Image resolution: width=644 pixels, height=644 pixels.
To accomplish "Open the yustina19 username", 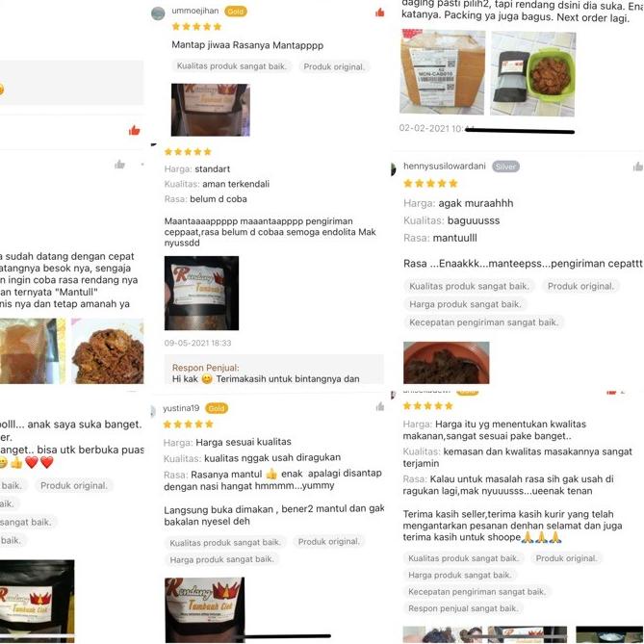I will pyautogui.click(x=181, y=408).
